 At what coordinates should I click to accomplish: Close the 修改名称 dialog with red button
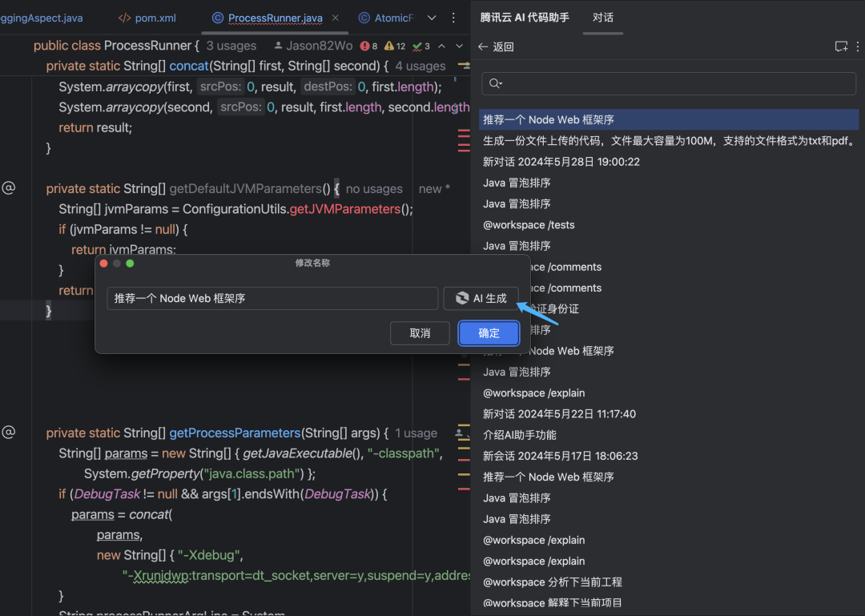pyautogui.click(x=103, y=264)
